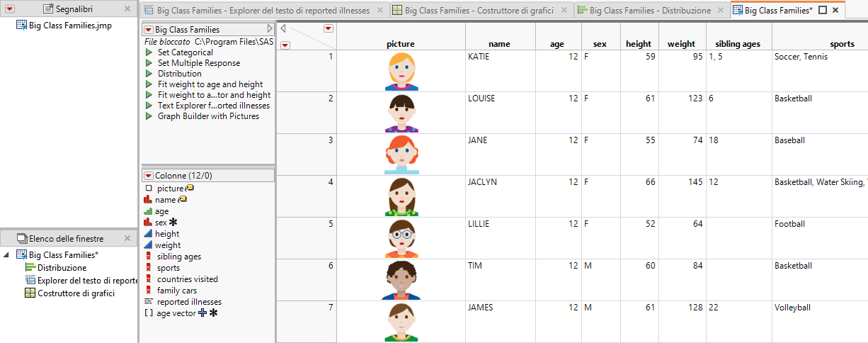Click the Big Class Families.jmp bookmark icon
868x343 pixels.
point(22,26)
